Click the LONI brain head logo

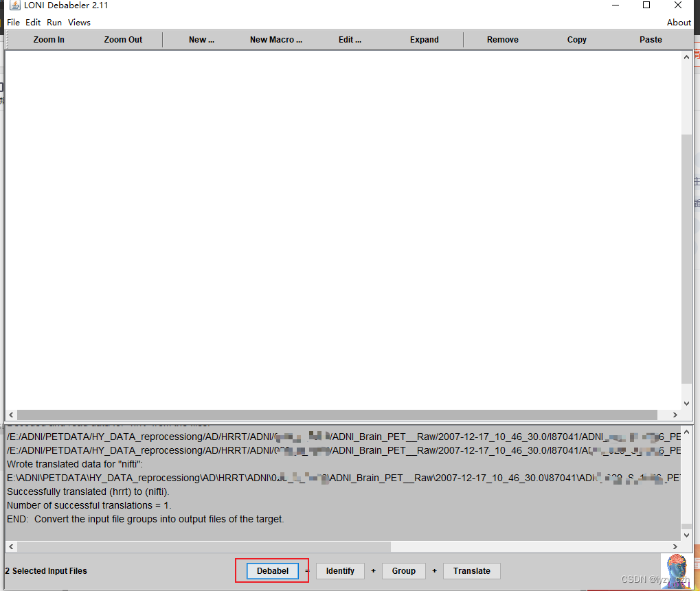(x=677, y=570)
